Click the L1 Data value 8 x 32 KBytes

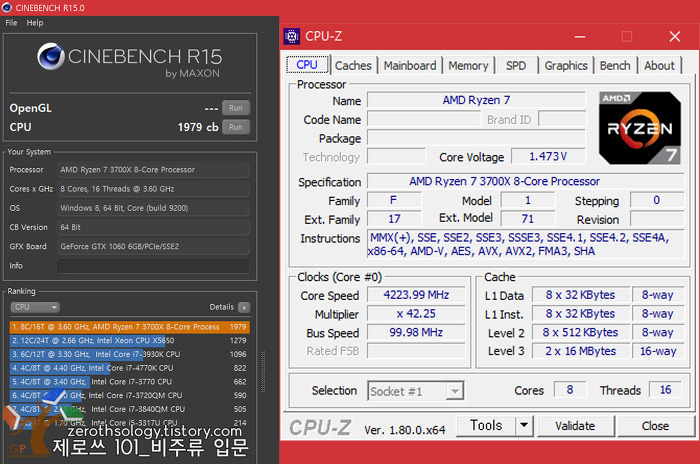(580, 295)
